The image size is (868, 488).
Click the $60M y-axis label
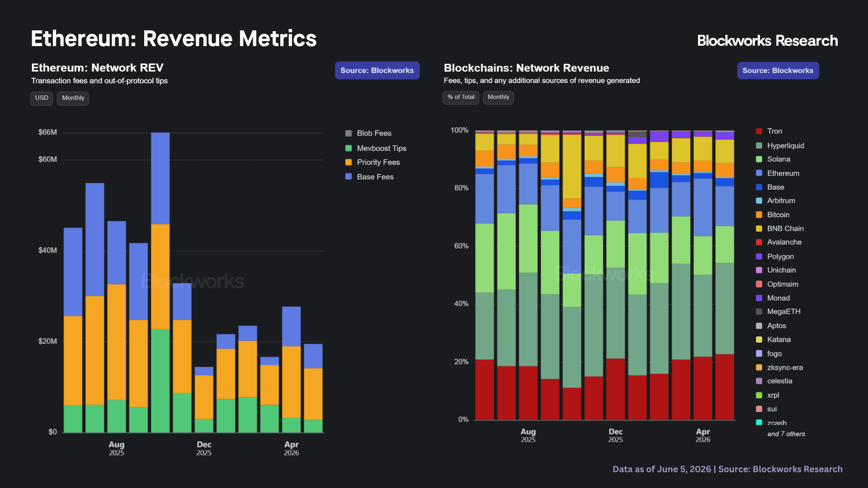(47, 160)
